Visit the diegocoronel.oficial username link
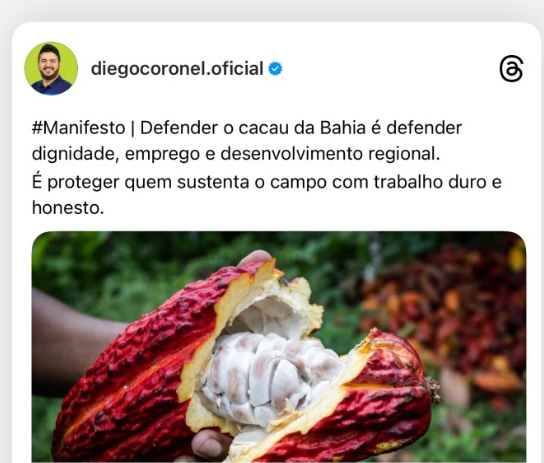 (x=177, y=69)
